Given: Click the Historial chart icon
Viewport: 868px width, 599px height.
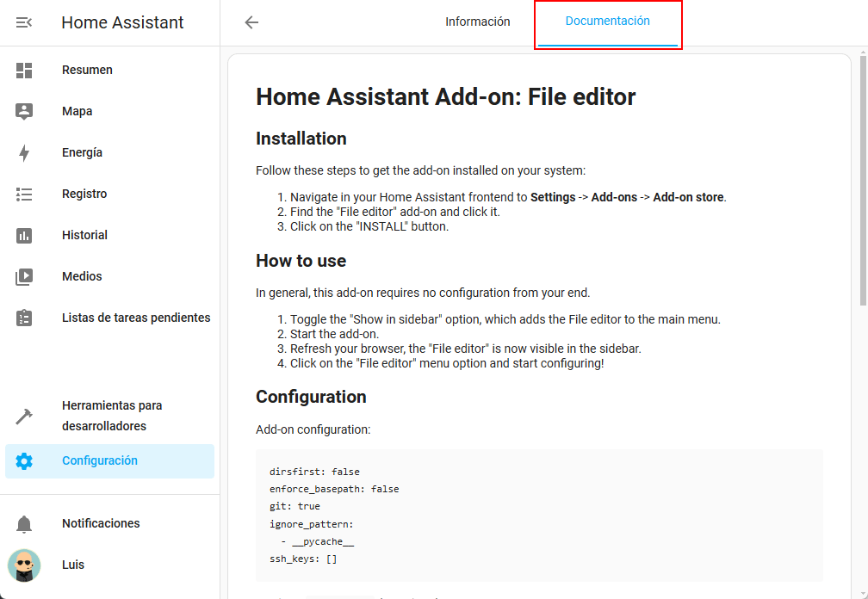Looking at the screenshot, I should tap(24, 236).
